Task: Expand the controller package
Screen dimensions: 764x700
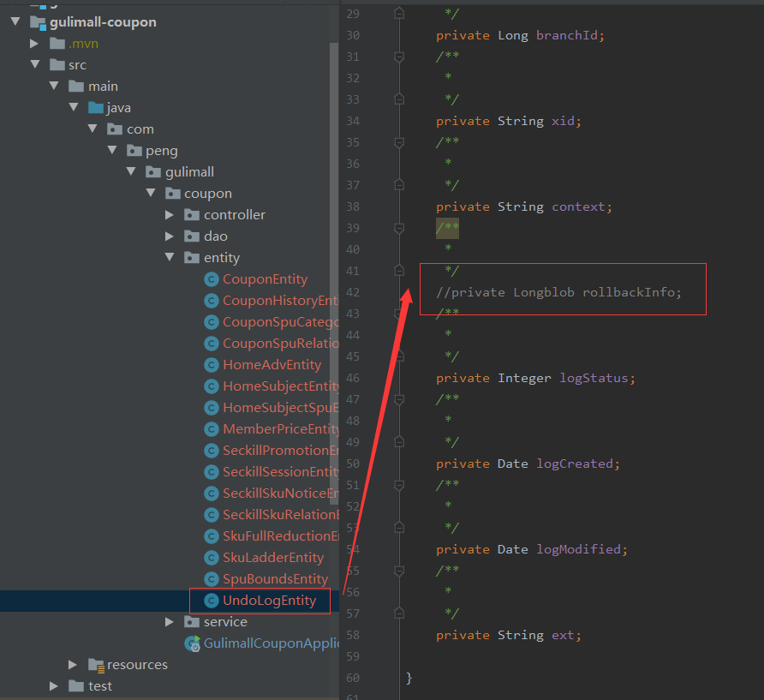Action: click(x=169, y=214)
